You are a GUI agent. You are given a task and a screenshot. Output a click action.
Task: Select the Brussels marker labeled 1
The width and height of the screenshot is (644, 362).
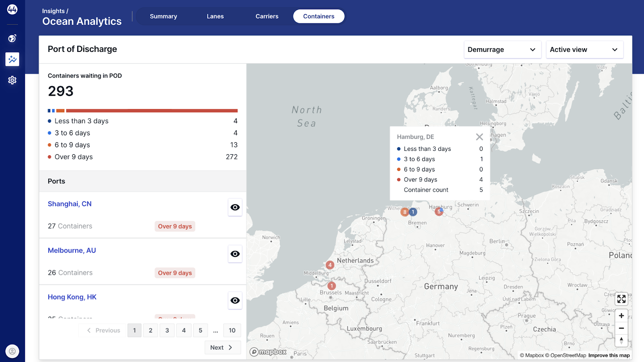point(332,286)
